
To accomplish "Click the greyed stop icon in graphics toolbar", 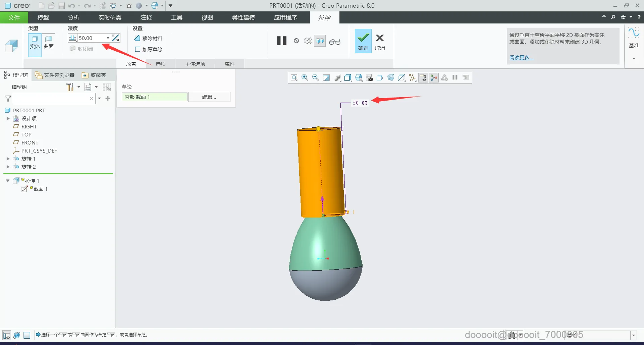I will click(466, 78).
